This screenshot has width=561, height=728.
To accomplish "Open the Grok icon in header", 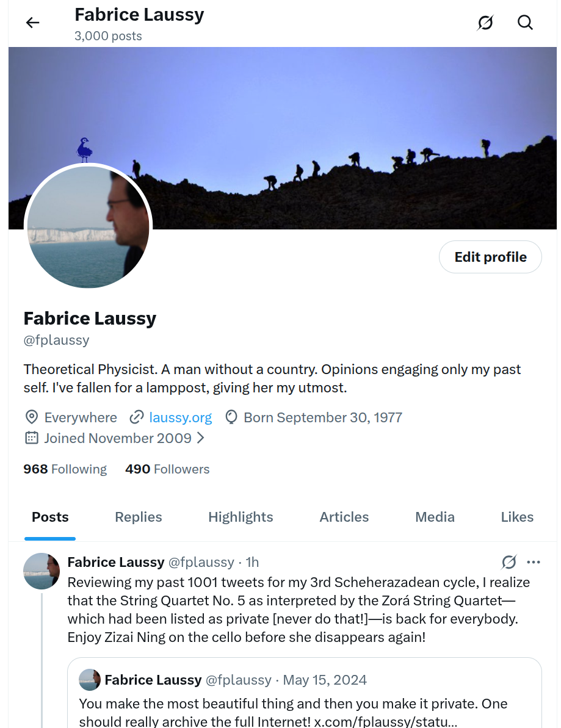I will 485,23.
